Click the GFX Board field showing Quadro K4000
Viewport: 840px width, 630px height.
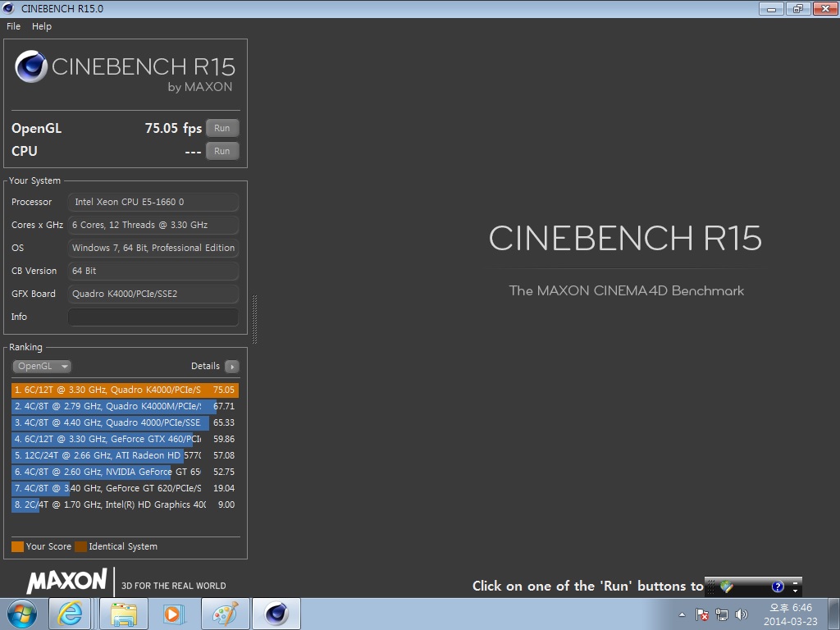pyautogui.click(x=153, y=294)
